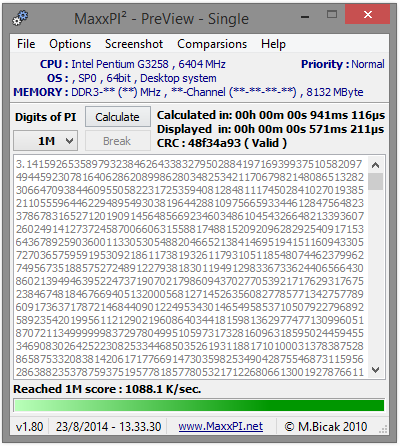Minimize the MaxxPI window
The image size is (400, 446).
click(305, 15)
